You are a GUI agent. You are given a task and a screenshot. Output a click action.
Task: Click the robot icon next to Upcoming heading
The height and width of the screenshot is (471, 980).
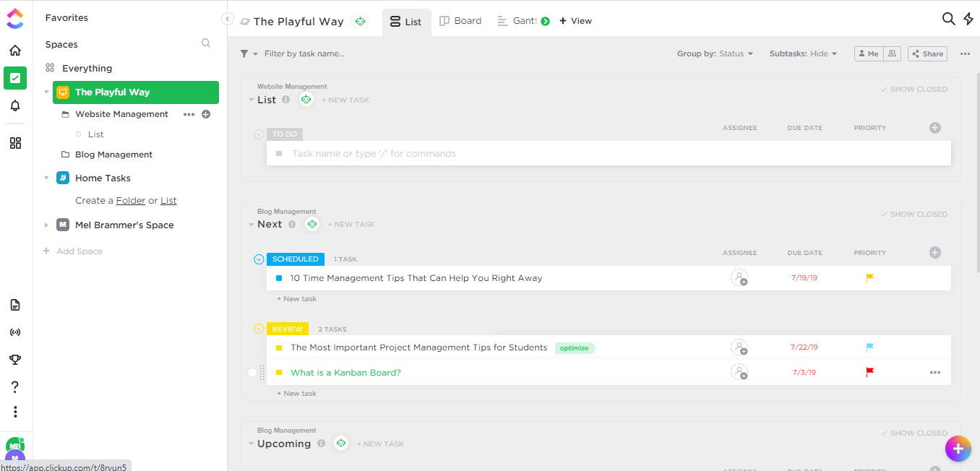pos(341,444)
